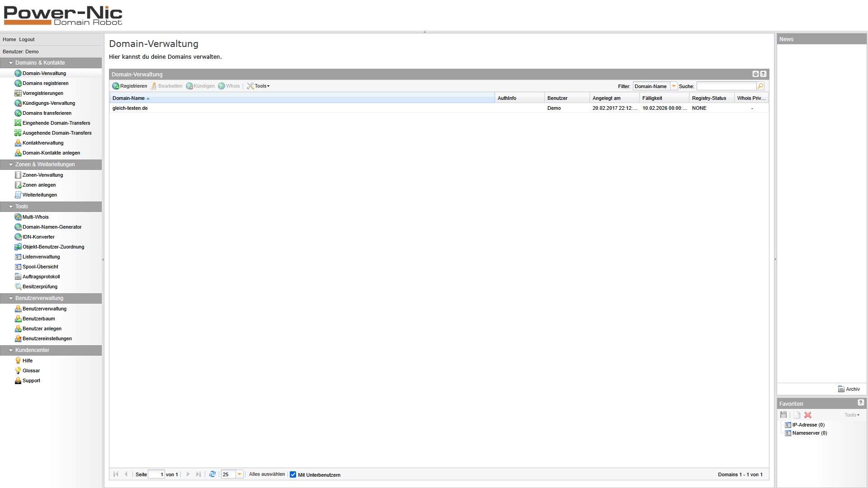This screenshot has width=868, height=488.
Task: Collapse the Tools sidebar section
Action: click(11, 206)
